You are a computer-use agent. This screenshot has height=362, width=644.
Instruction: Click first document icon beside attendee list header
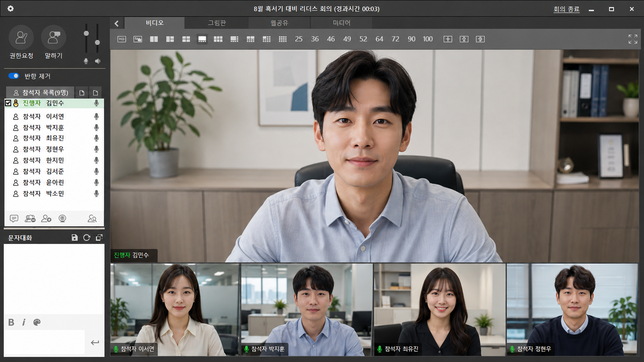tap(82, 93)
